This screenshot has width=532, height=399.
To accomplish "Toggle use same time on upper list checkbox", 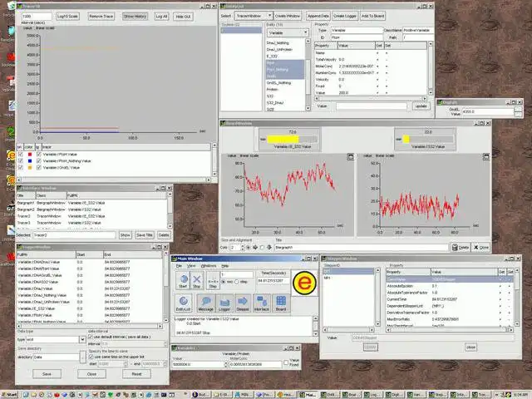I will [x=91, y=357].
